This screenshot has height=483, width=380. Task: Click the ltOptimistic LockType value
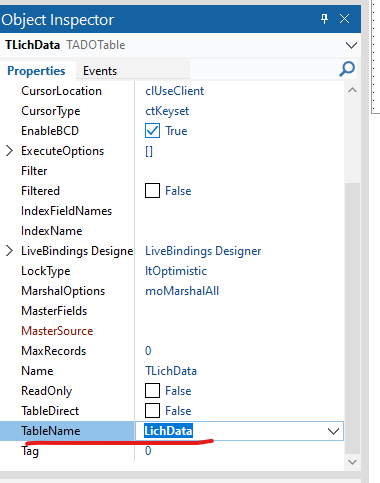[x=176, y=271]
